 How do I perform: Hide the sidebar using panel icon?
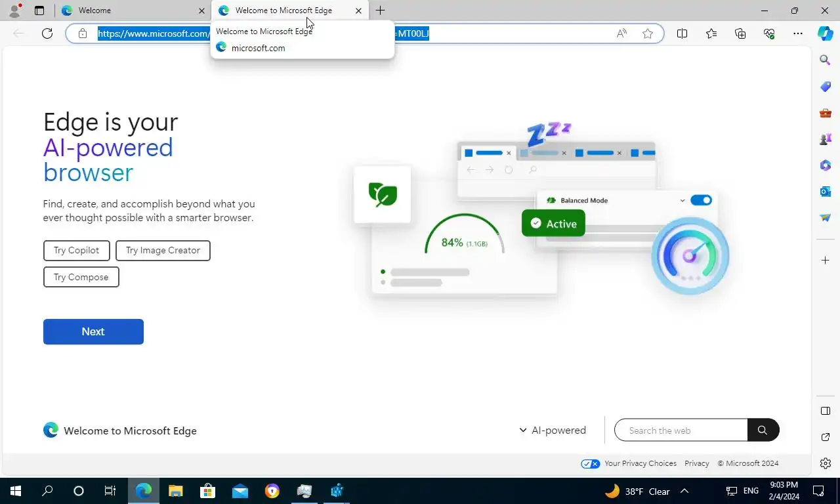[x=826, y=411]
